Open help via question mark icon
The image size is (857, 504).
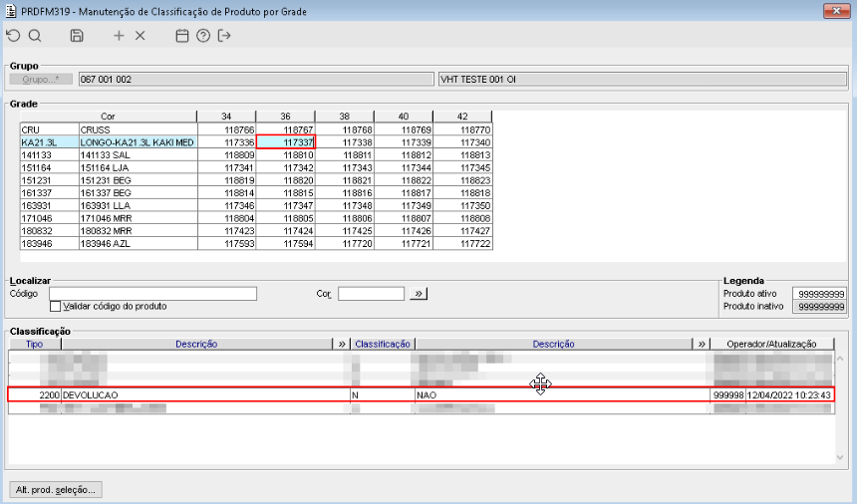(203, 36)
